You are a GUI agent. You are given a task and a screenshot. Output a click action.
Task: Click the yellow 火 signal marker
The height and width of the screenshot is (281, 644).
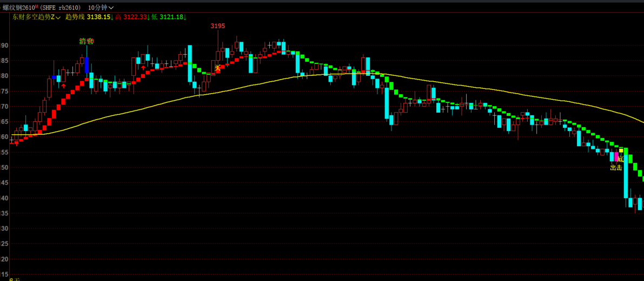pyautogui.click(x=218, y=68)
